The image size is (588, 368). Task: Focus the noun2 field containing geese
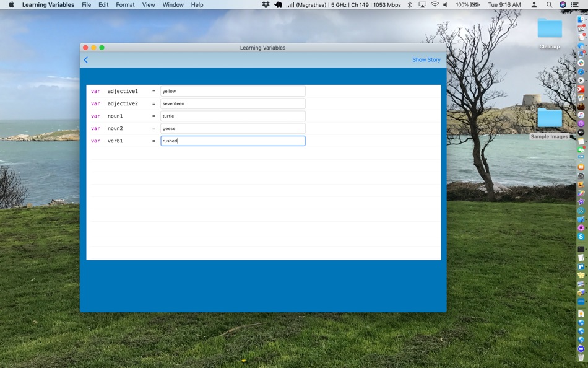coord(233,128)
